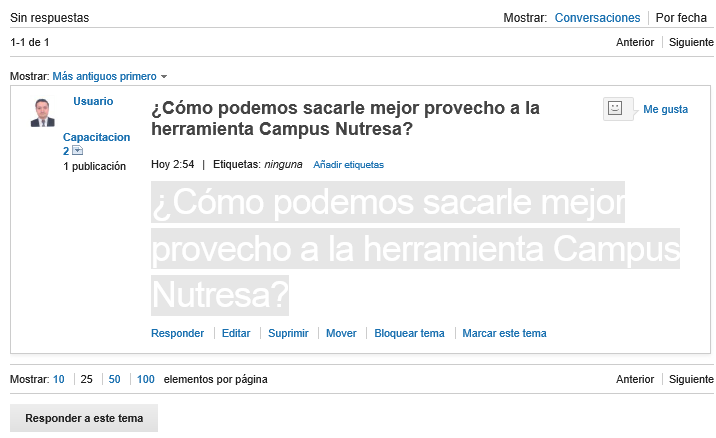Screen dimensions: 716x438
Task: Go to Anterior page at bottom
Action: point(635,380)
